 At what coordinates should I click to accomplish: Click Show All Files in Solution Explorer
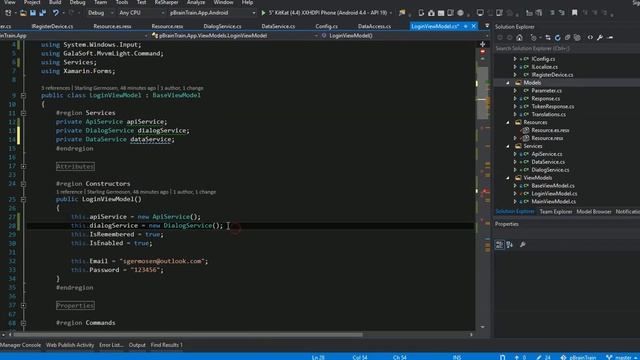(x=577, y=38)
